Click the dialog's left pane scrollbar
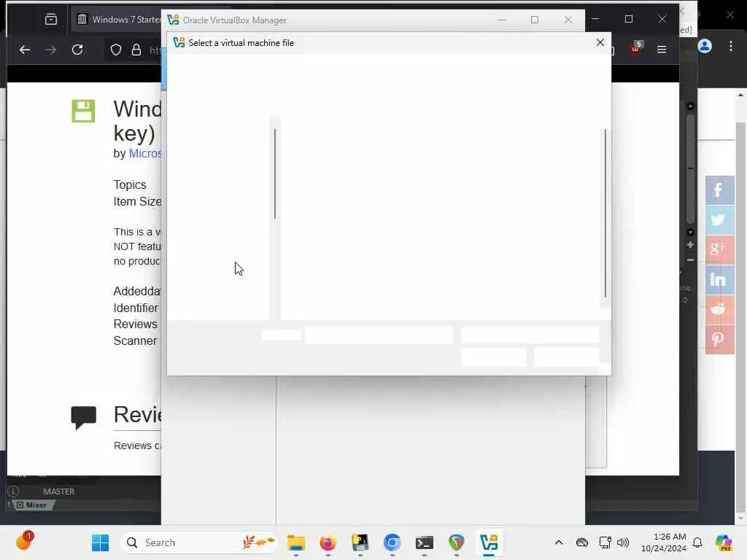 (x=275, y=174)
